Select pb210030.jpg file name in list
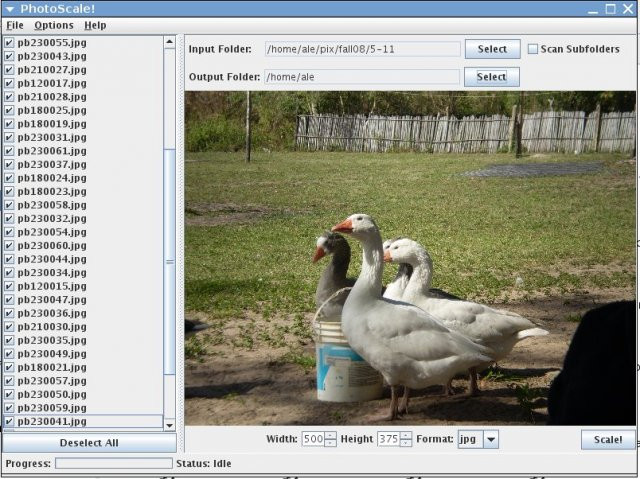The height and width of the screenshot is (479, 640). pyautogui.click(x=52, y=327)
